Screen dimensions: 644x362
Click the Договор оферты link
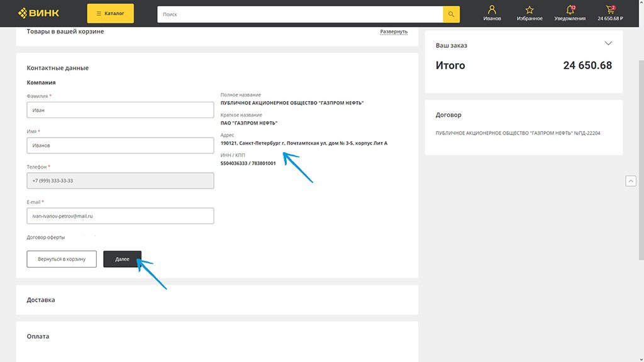click(45, 237)
